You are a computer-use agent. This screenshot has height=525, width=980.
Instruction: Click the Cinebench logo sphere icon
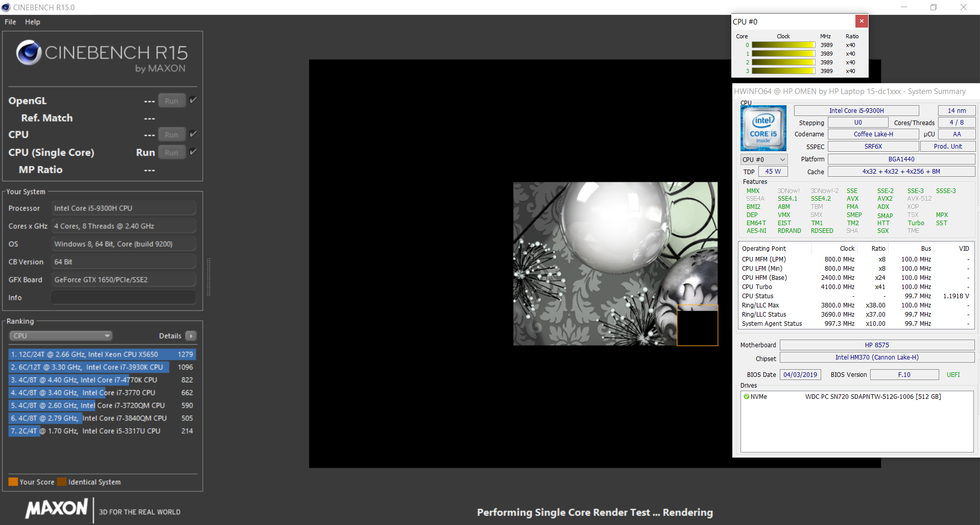[x=29, y=52]
